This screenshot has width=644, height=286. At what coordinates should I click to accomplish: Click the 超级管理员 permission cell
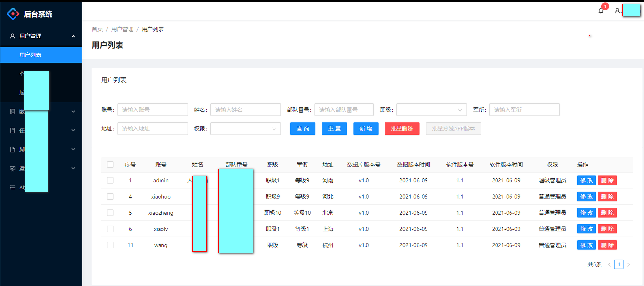click(x=552, y=180)
